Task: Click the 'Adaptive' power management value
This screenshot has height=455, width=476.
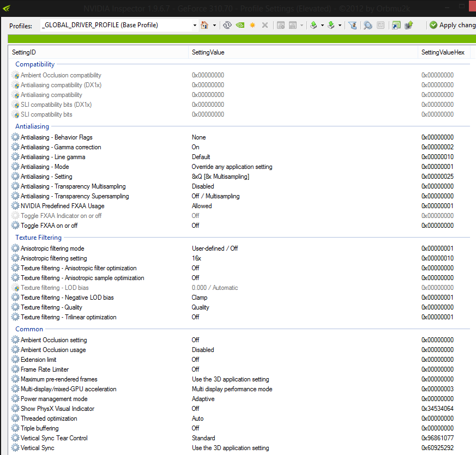Action: [203, 399]
